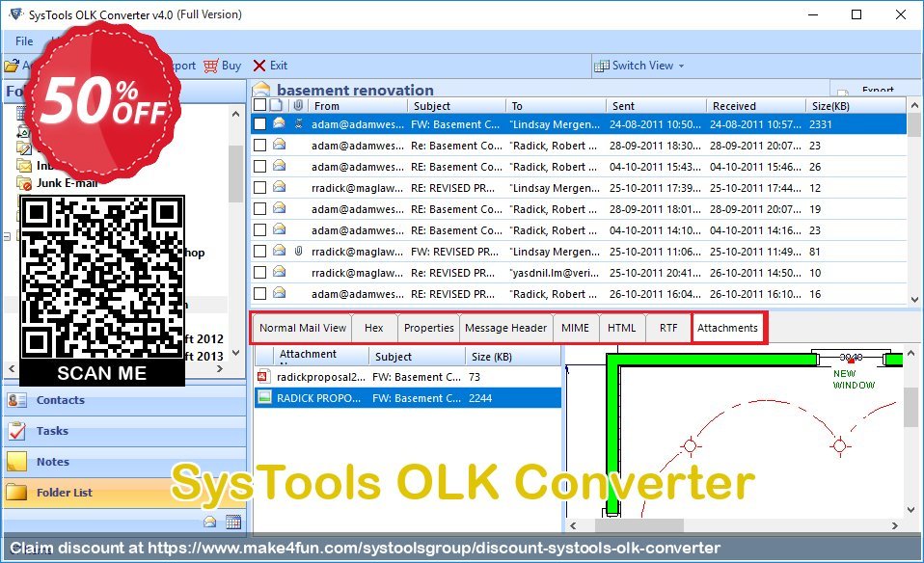Click envelope icon of size 12 email
This screenshot has width=924, height=563.
[x=280, y=187]
